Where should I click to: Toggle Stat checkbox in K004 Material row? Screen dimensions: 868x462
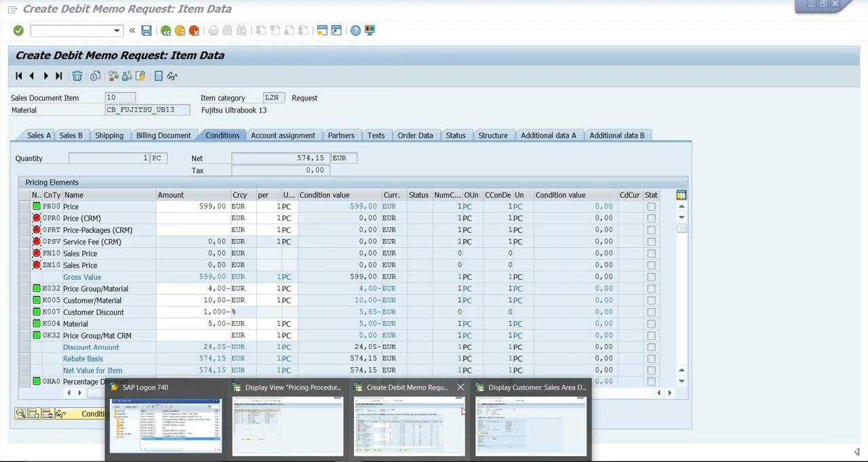click(x=651, y=324)
